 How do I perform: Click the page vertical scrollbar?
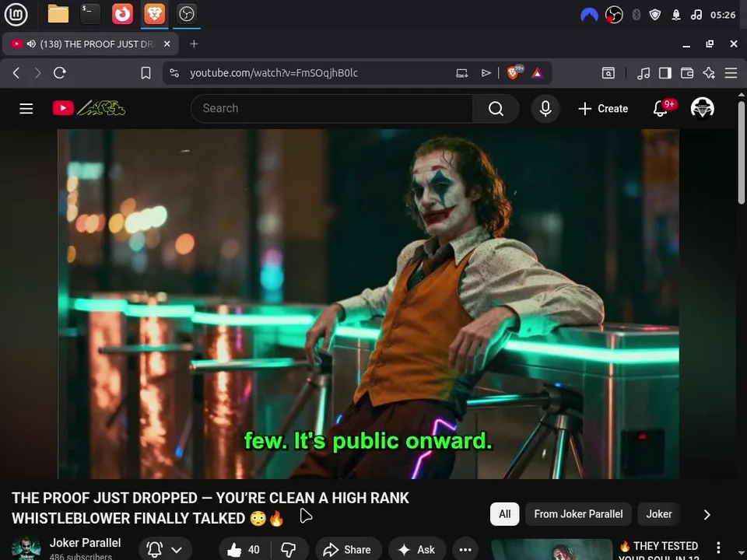tap(741, 152)
